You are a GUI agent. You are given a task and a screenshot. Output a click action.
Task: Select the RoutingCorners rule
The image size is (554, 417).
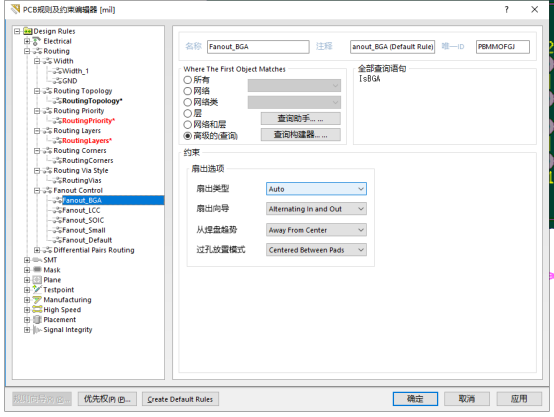click(88, 161)
